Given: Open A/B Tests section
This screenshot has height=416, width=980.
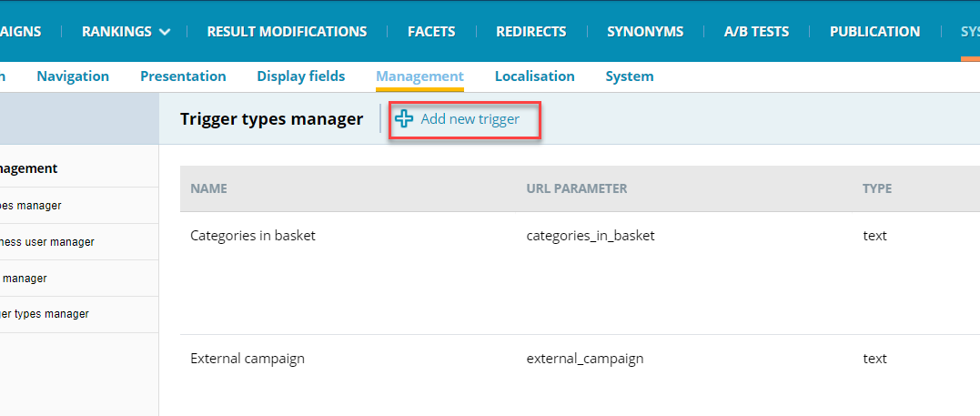Looking at the screenshot, I should click(x=756, y=31).
